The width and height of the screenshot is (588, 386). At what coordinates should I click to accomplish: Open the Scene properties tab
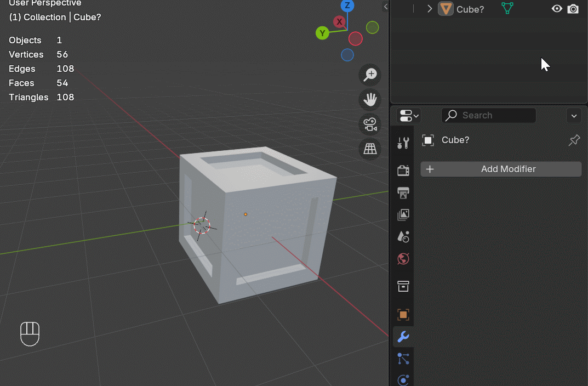[x=403, y=236]
